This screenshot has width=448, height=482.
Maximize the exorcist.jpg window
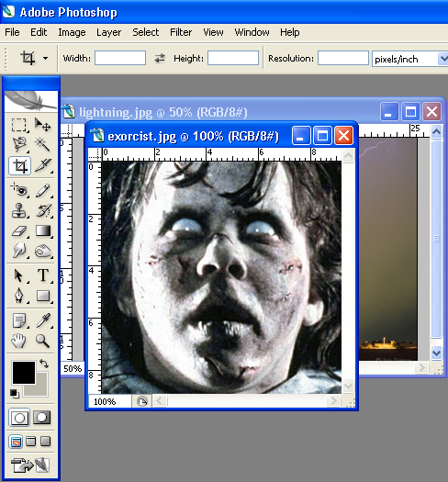322,135
